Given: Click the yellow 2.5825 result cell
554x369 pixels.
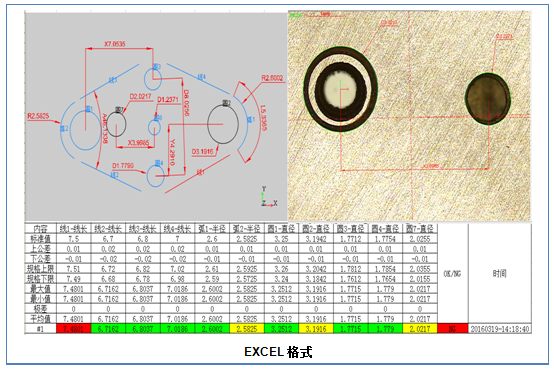Looking at the screenshot, I should coord(247,329).
